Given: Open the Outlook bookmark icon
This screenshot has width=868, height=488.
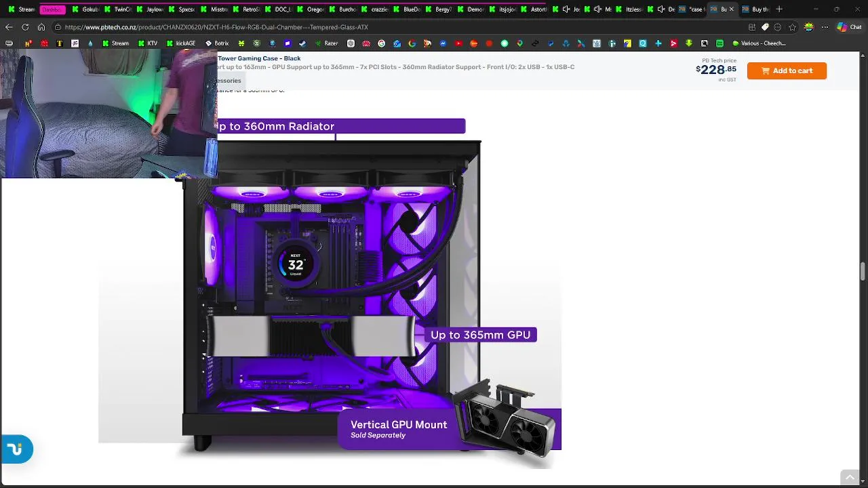Looking at the screenshot, I should click(x=397, y=43).
